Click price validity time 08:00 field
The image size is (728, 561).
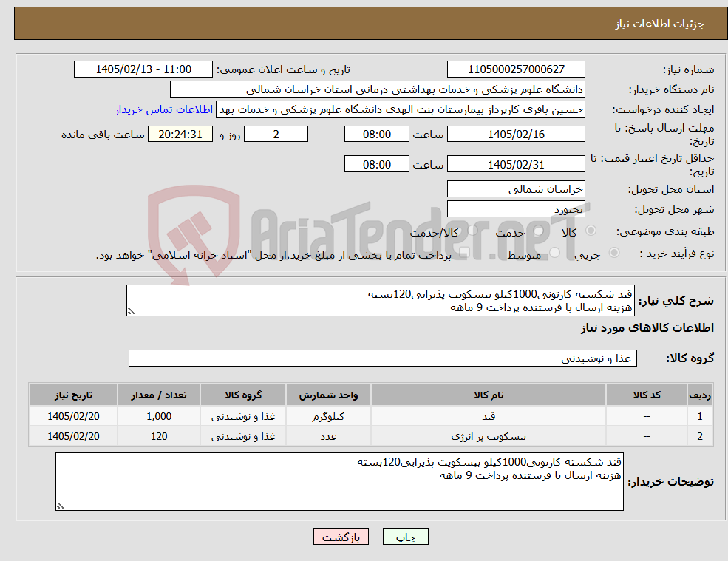point(376,164)
